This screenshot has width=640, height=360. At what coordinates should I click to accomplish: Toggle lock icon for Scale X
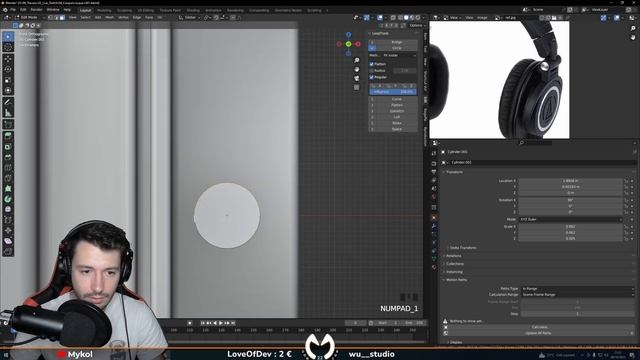[x=627, y=227]
